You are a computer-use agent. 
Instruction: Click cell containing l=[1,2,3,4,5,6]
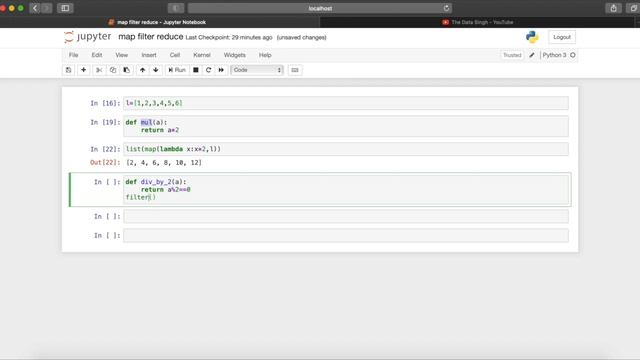[x=346, y=103]
